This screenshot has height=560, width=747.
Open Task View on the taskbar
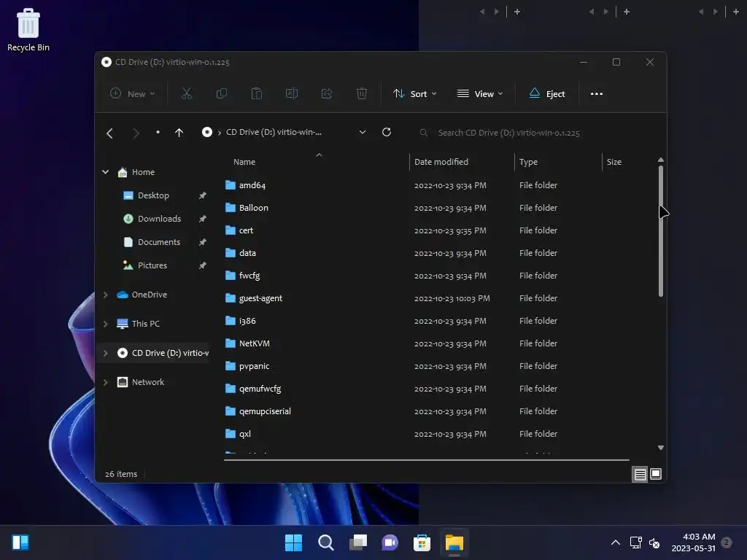(x=357, y=542)
